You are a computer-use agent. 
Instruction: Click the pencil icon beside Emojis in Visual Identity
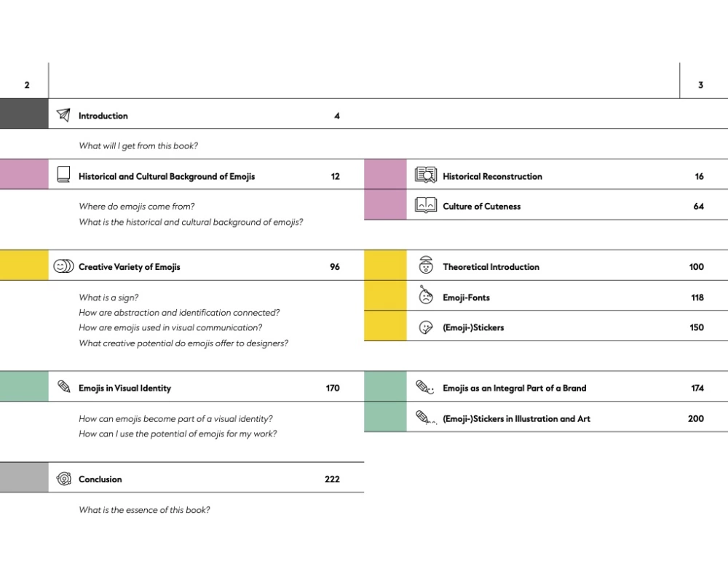tap(63, 387)
